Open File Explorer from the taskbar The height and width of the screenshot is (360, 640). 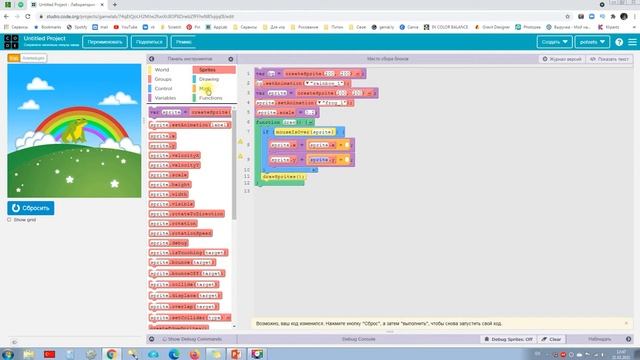(29, 354)
